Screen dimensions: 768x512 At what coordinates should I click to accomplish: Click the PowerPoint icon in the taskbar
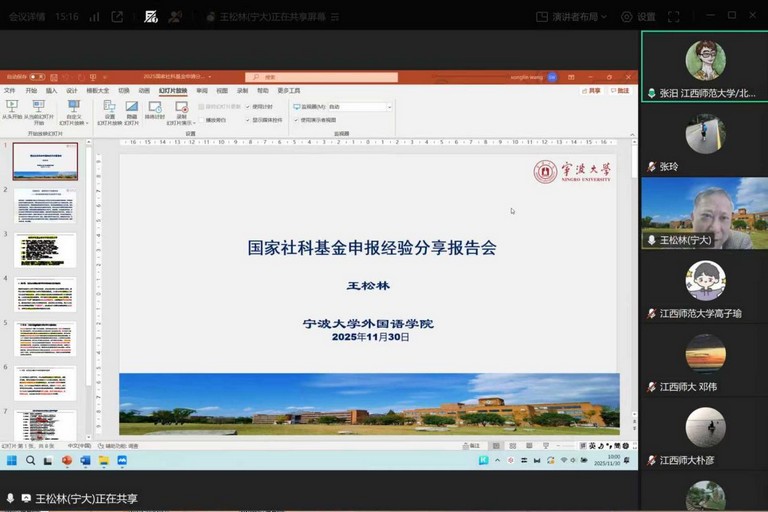67,460
